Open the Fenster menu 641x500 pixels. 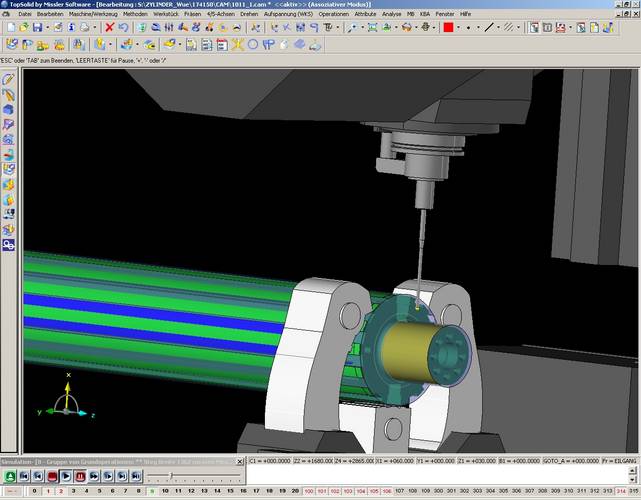pyautogui.click(x=445, y=14)
